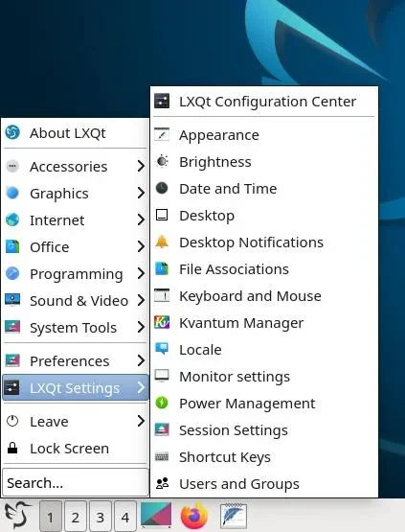Click the Shortcut Keys keyboard icon
The width and height of the screenshot is (405, 532).
pyautogui.click(x=162, y=456)
